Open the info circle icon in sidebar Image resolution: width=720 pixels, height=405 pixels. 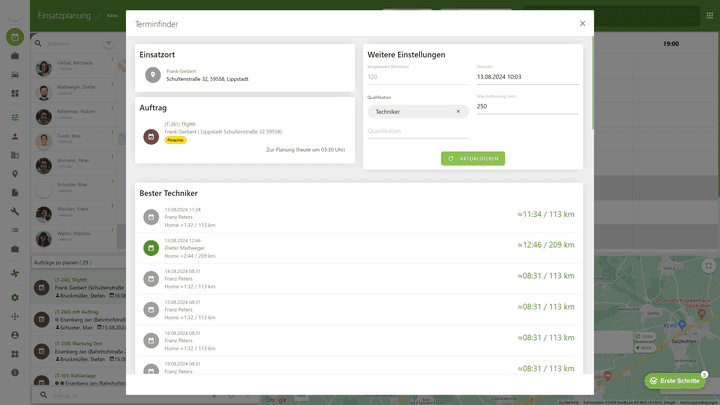click(x=15, y=372)
